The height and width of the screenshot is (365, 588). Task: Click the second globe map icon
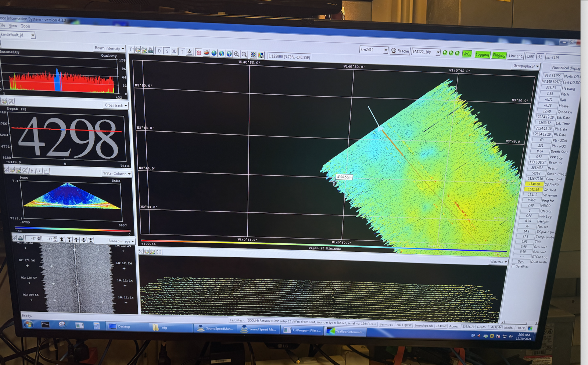[222, 53]
